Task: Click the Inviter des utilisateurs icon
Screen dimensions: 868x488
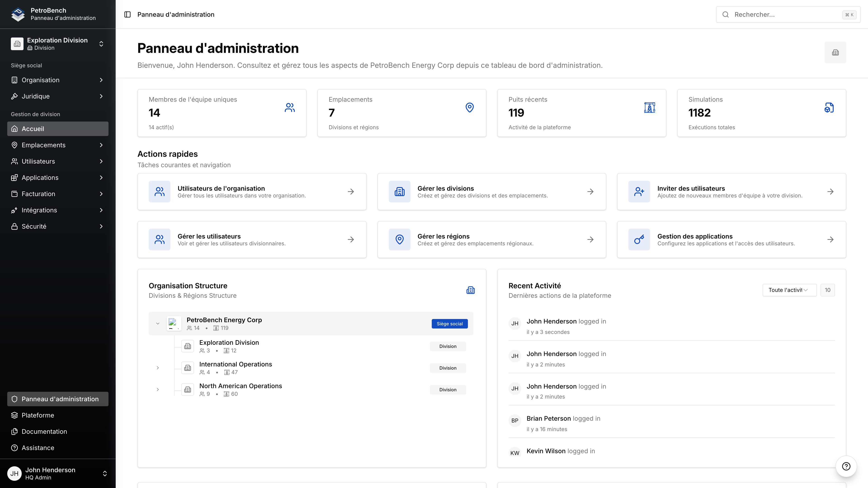Action: (639, 192)
